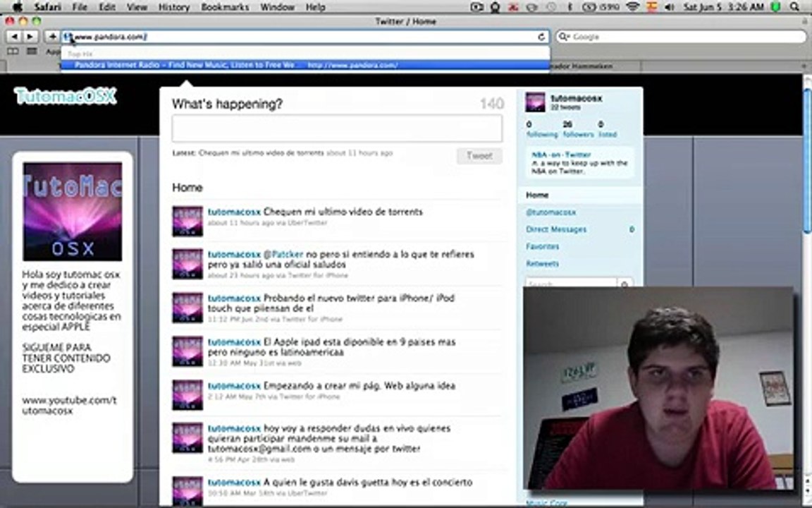
Task: Click the plus add-bookmark button beside address bar
Action: point(52,36)
